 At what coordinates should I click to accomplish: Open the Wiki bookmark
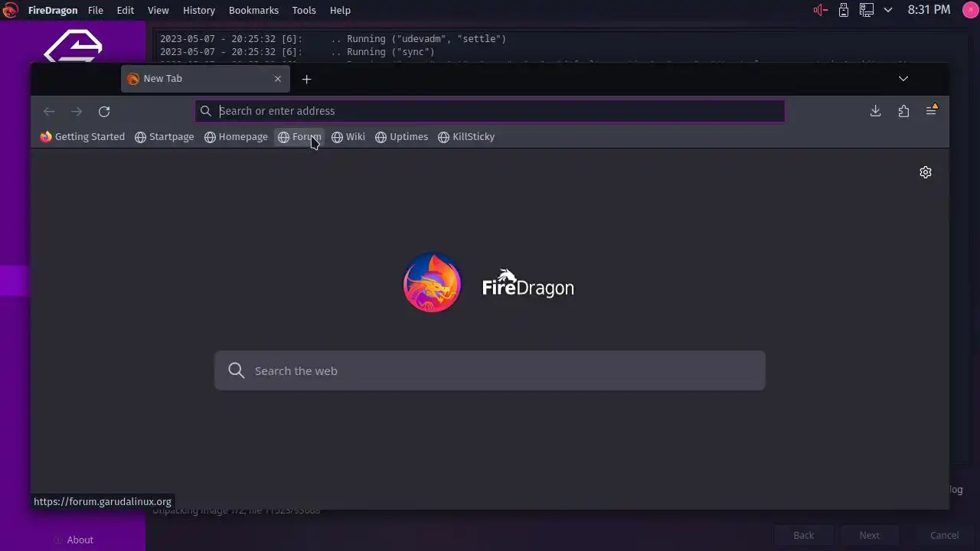348,137
